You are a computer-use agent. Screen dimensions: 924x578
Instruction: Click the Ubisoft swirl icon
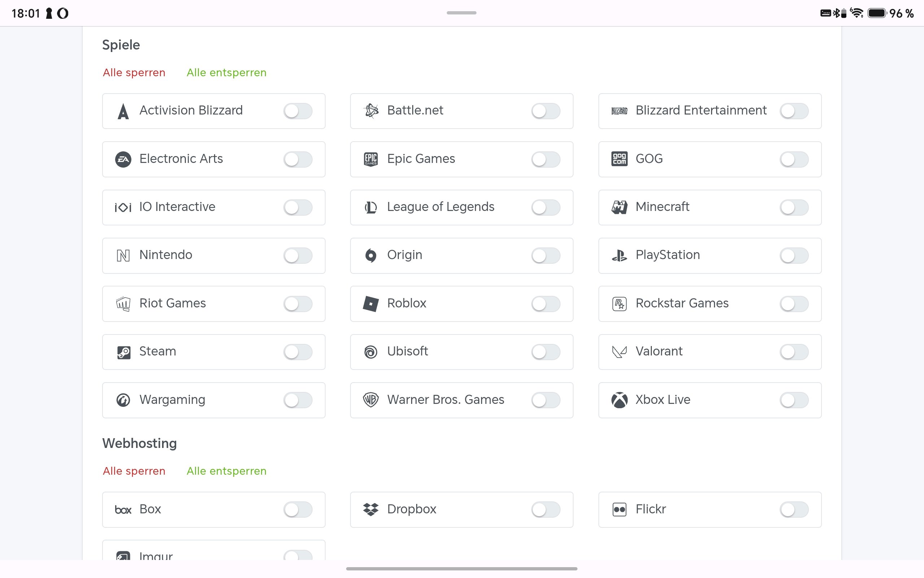[371, 352]
